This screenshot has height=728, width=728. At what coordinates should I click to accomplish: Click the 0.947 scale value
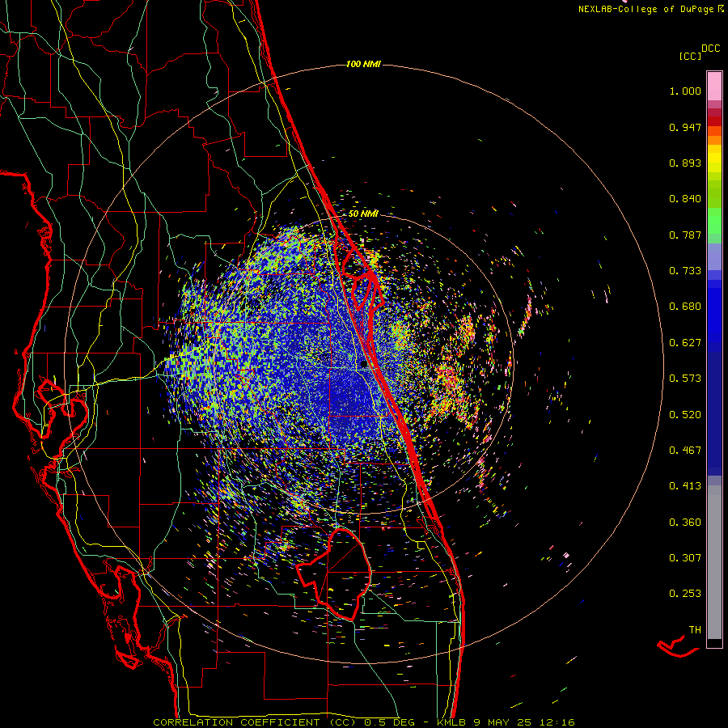685,127
